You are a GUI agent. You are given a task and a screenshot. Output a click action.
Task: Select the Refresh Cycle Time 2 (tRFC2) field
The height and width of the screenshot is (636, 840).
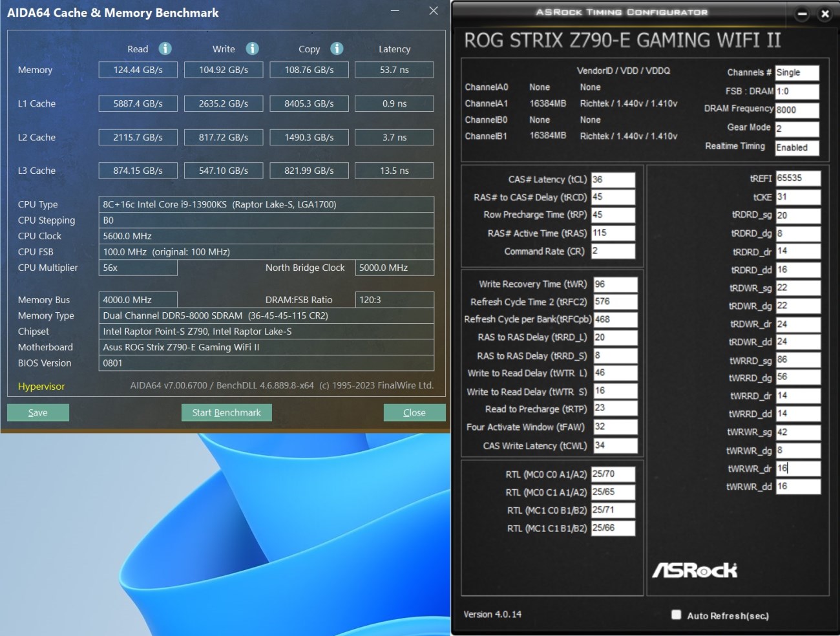tap(615, 302)
